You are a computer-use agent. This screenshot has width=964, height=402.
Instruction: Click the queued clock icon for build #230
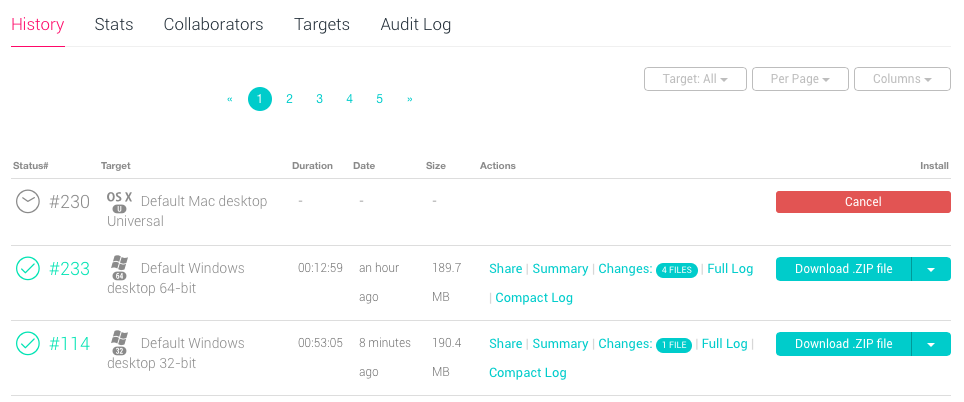pos(28,202)
